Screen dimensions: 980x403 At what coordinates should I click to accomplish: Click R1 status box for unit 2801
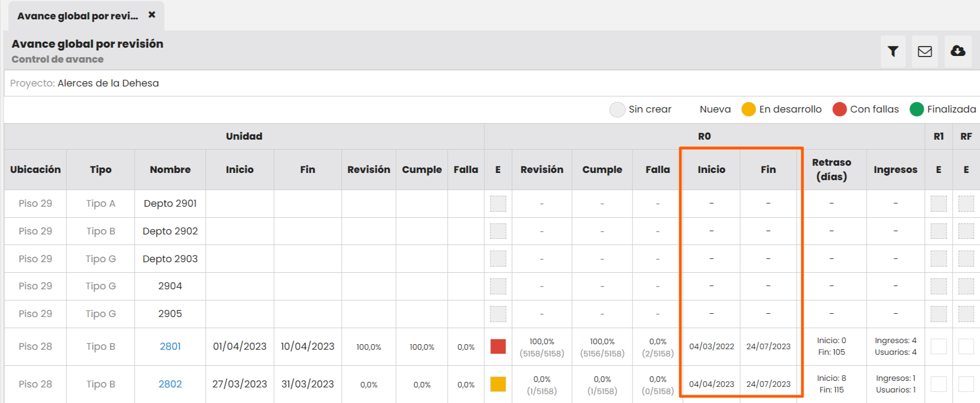coord(938,346)
